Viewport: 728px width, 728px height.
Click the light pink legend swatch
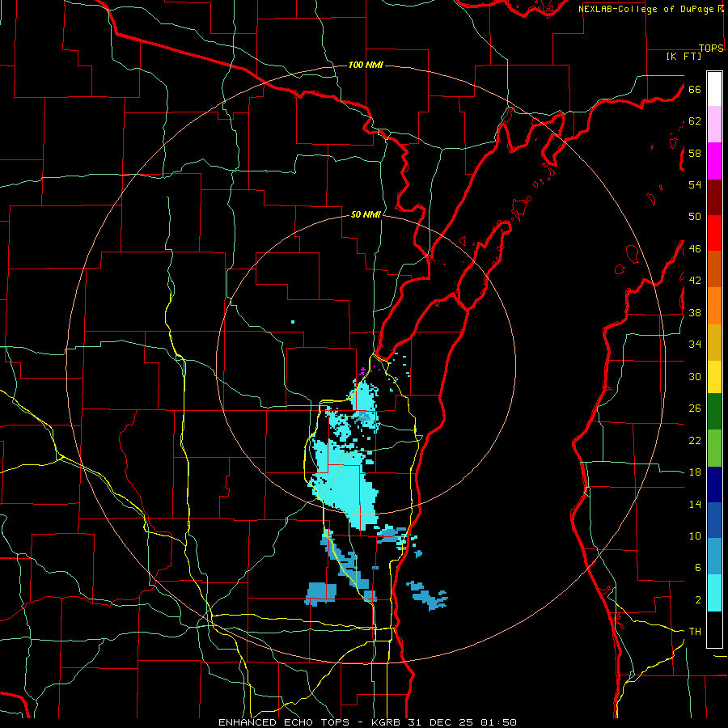(714, 124)
